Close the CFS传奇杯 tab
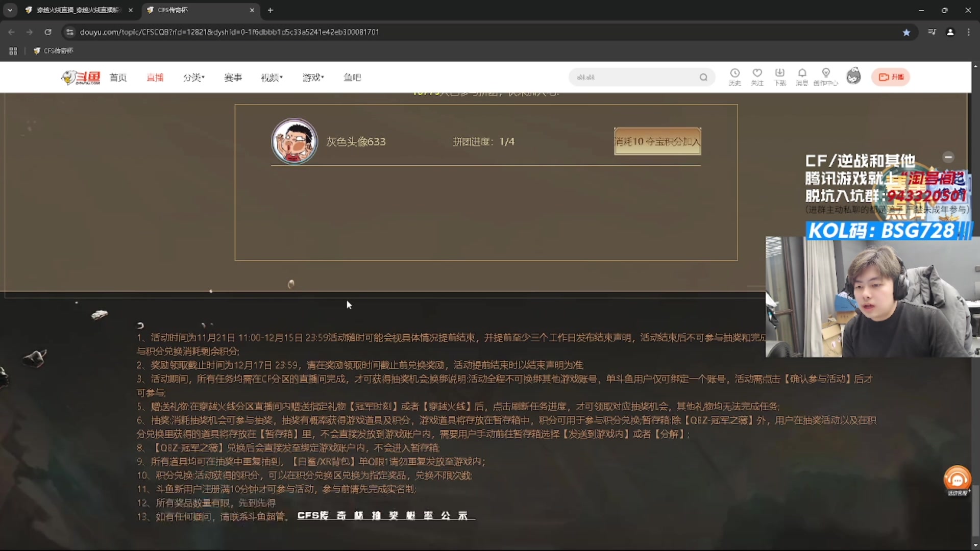This screenshot has height=551, width=980. click(x=252, y=10)
